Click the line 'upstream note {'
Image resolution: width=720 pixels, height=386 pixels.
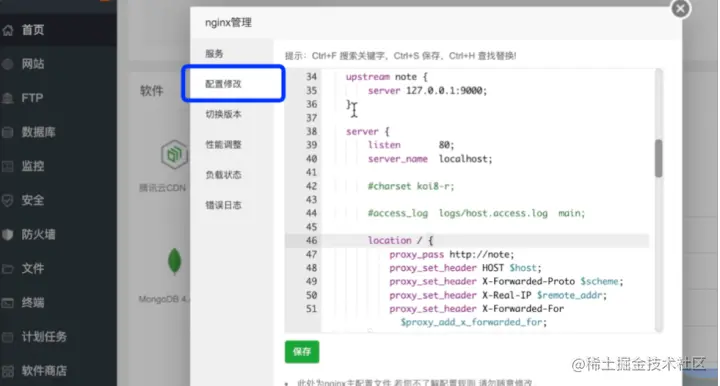pos(386,77)
